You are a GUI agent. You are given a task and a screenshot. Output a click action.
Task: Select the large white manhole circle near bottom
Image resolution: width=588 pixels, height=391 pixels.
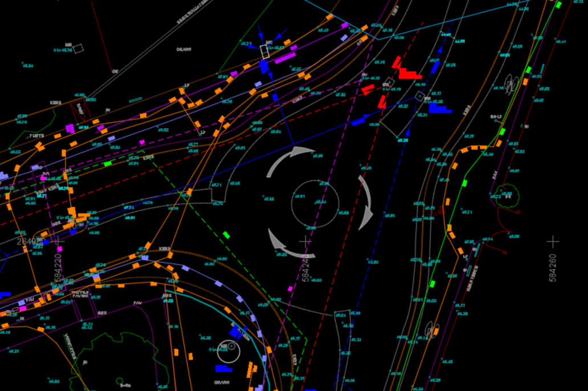tap(228, 351)
